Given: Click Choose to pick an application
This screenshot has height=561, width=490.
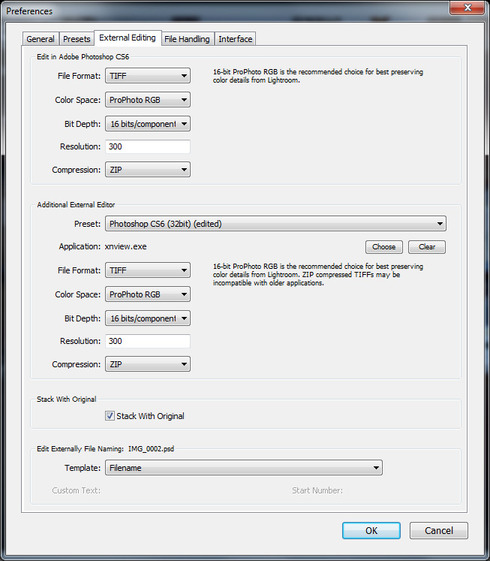Looking at the screenshot, I should 384,247.
